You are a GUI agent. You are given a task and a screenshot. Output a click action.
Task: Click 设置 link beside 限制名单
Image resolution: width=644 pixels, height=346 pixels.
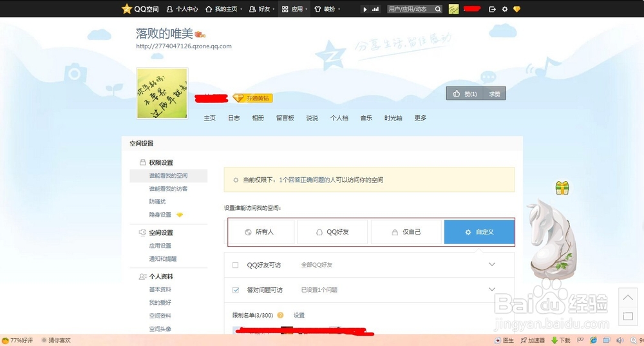299,315
